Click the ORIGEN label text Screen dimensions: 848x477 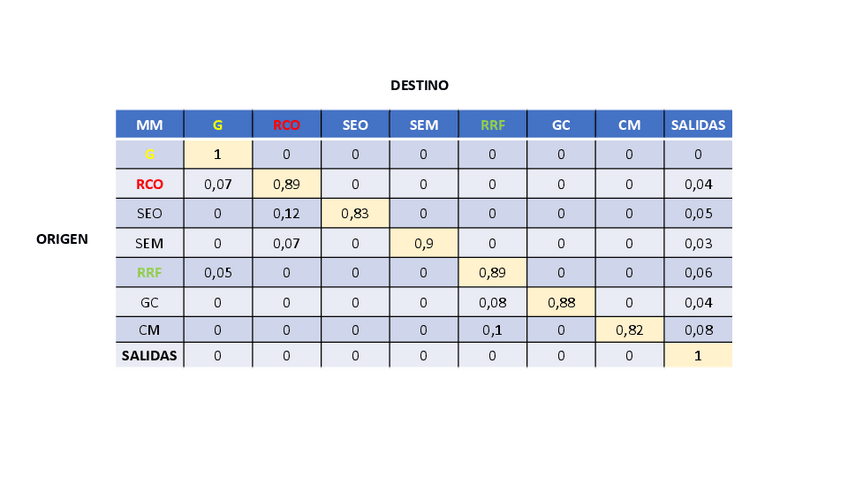pyautogui.click(x=62, y=239)
